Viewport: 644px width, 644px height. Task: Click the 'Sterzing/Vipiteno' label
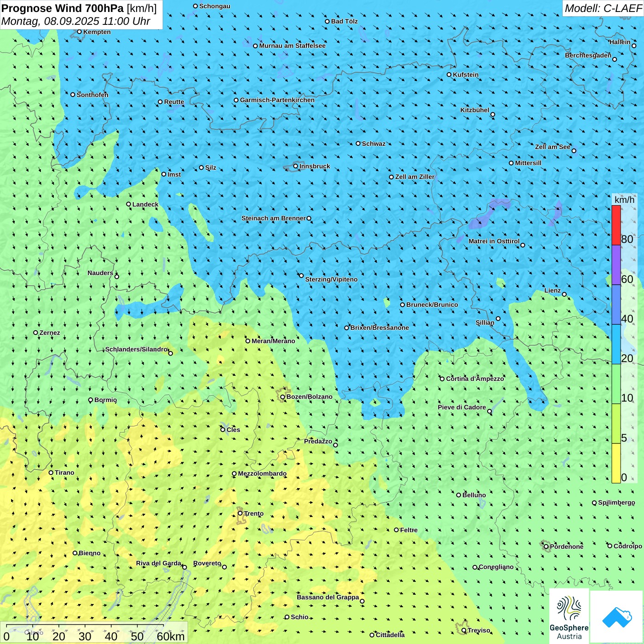coord(331,279)
